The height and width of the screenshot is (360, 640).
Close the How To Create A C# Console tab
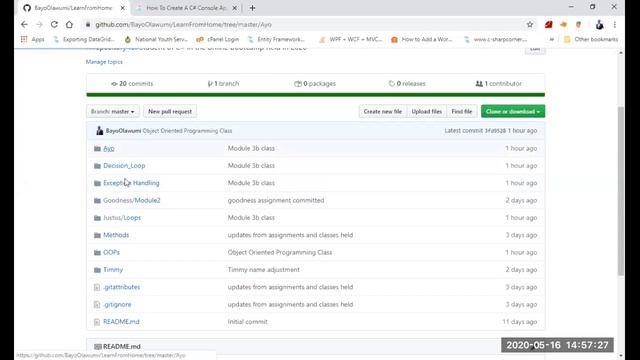(x=234, y=8)
